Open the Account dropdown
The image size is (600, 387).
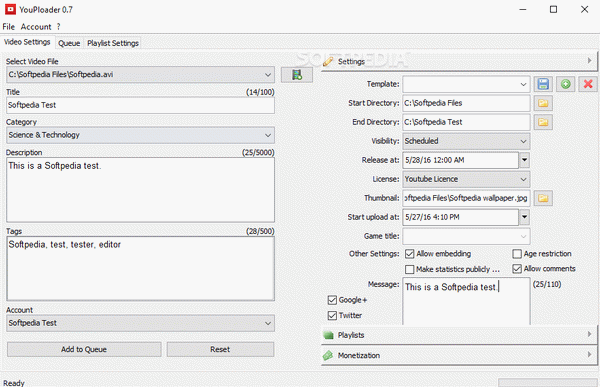coord(268,323)
